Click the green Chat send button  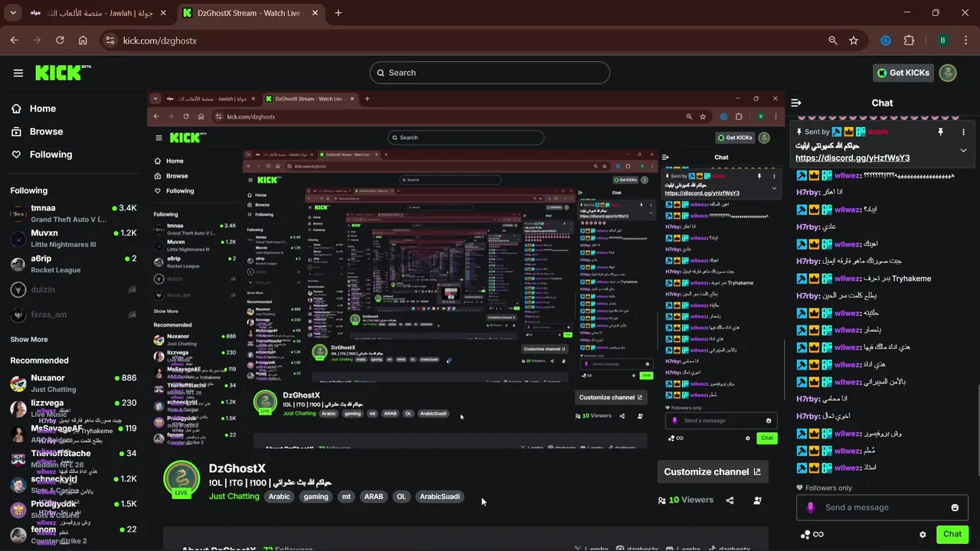(x=952, y=534)
